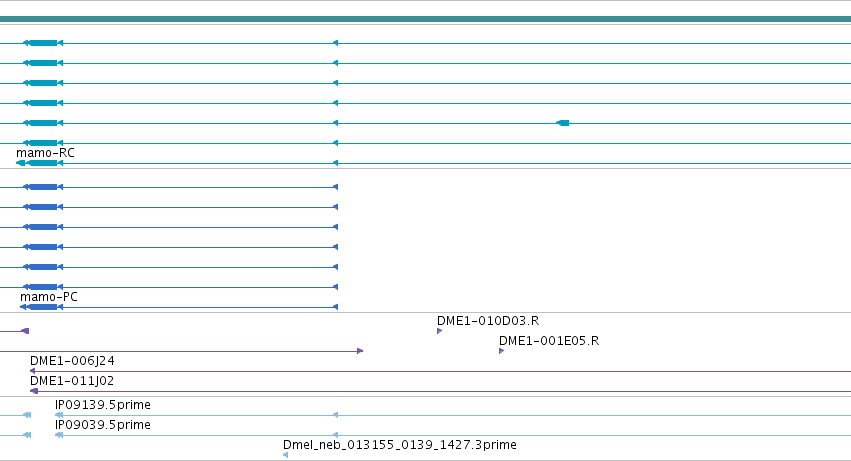Click the thick coding block of mamo-PC
851x461 pixels.
click(43, 307)
